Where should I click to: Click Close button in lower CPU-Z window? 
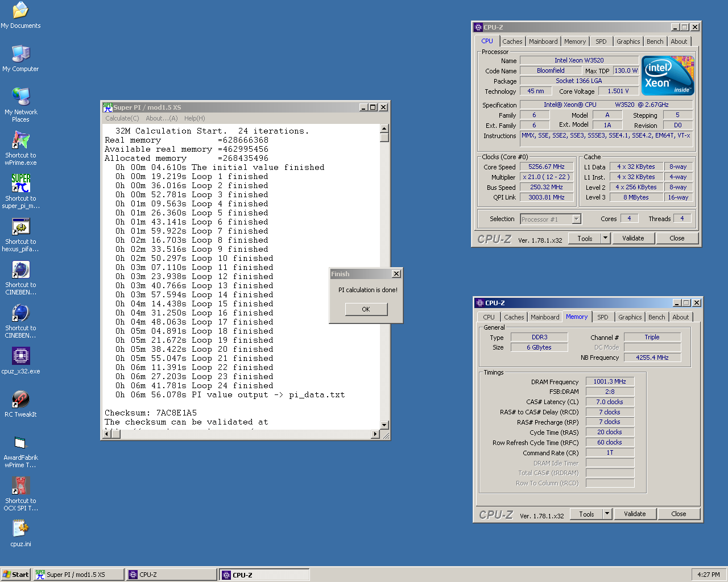[x=679, y=514]
